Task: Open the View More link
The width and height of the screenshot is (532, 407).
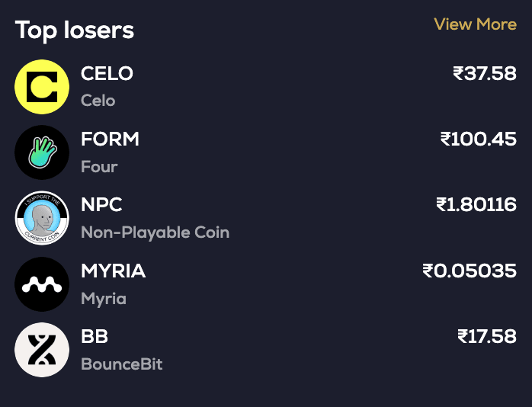Action: tap(475, 24)
